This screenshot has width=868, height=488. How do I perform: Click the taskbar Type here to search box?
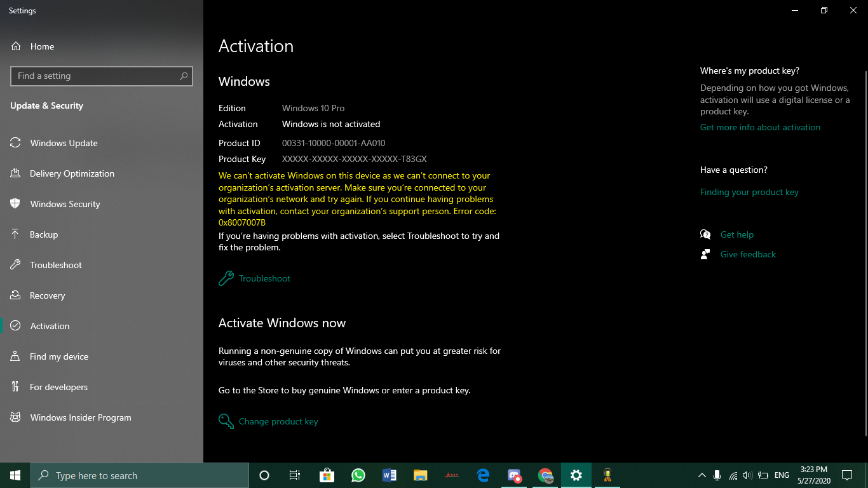(140, 475)
